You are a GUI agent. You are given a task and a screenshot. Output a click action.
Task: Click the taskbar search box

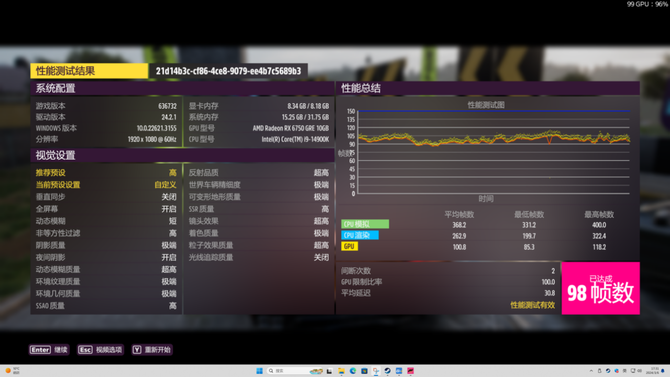(x=295, y=371)
